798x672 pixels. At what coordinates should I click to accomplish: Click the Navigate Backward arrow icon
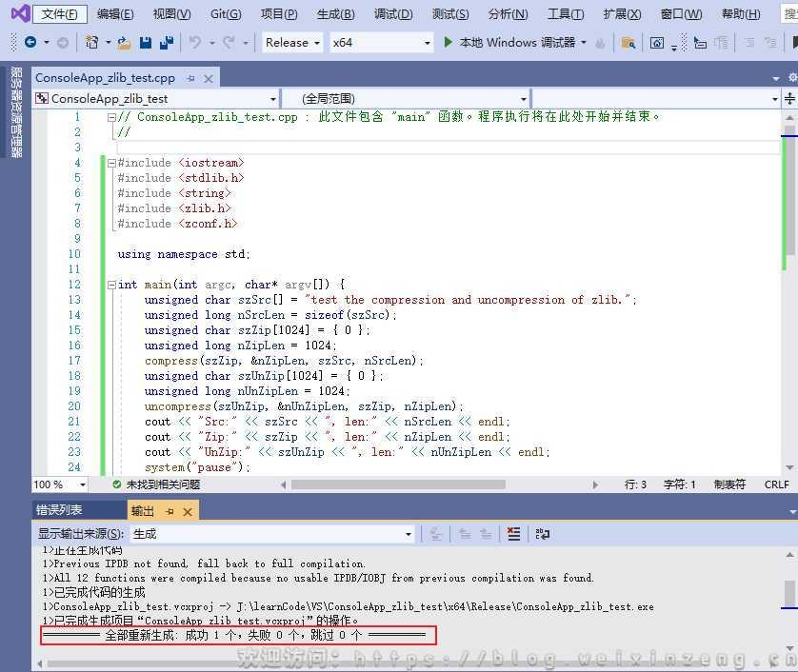point(30,43)
